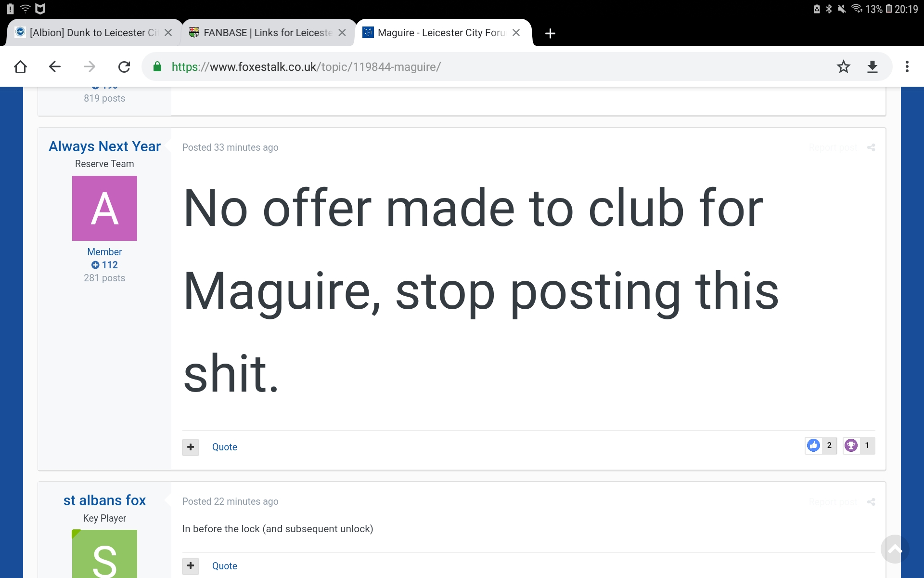This screenshot has width=924, height=578.
Task: Click the purple trophy reaction icon
Action: point(851,446)
